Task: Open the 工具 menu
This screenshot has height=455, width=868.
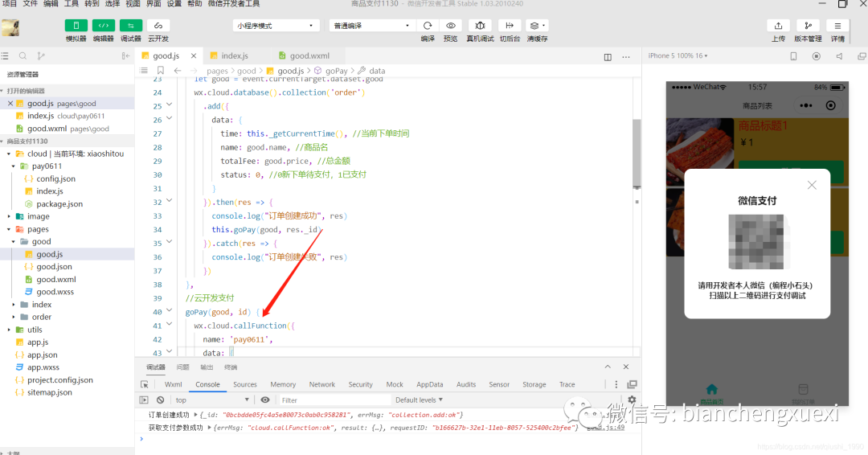Action: [72, 3]
